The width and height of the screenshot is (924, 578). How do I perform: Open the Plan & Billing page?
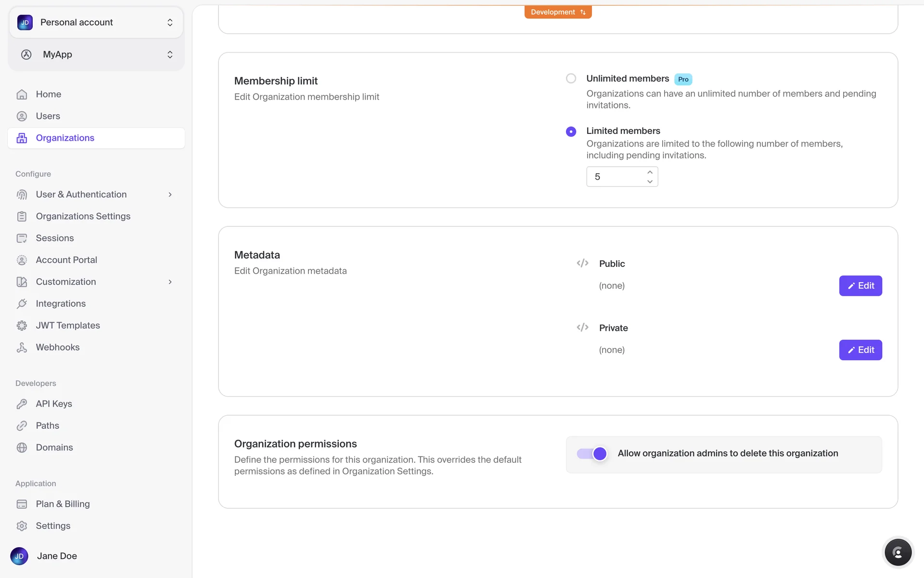click(x=63, y=504)
